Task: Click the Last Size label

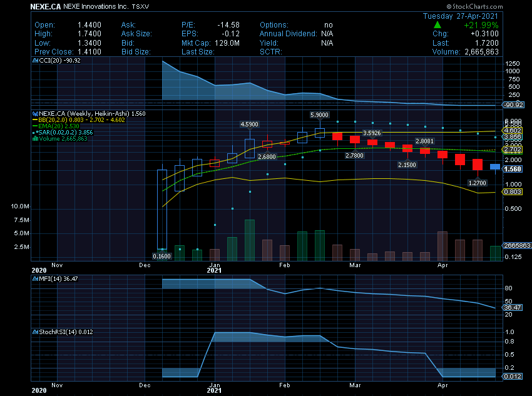Action: [x=198, y=52]
